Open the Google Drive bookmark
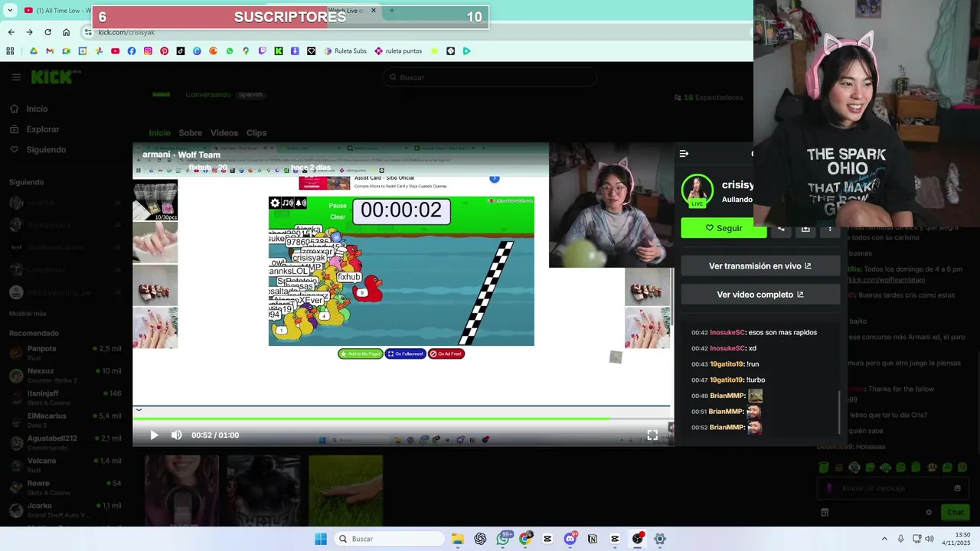The image size is (980, 551). click(x=34, y=51)
